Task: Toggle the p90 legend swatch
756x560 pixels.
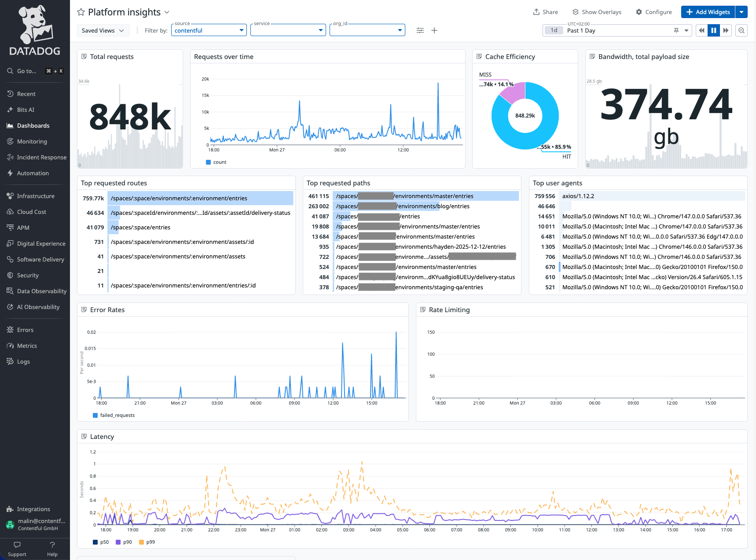Action: pyautogui.click(x=118, y=542)
